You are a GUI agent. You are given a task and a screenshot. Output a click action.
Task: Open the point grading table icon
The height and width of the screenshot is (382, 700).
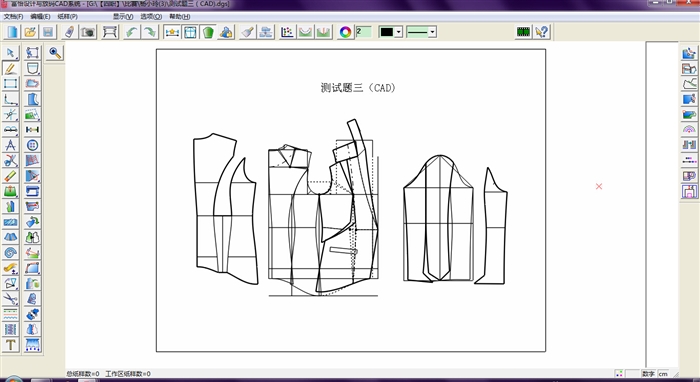click(x=287, y=32)
